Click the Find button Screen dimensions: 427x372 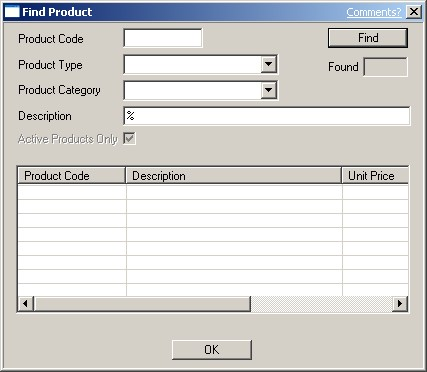pos(368,38)
